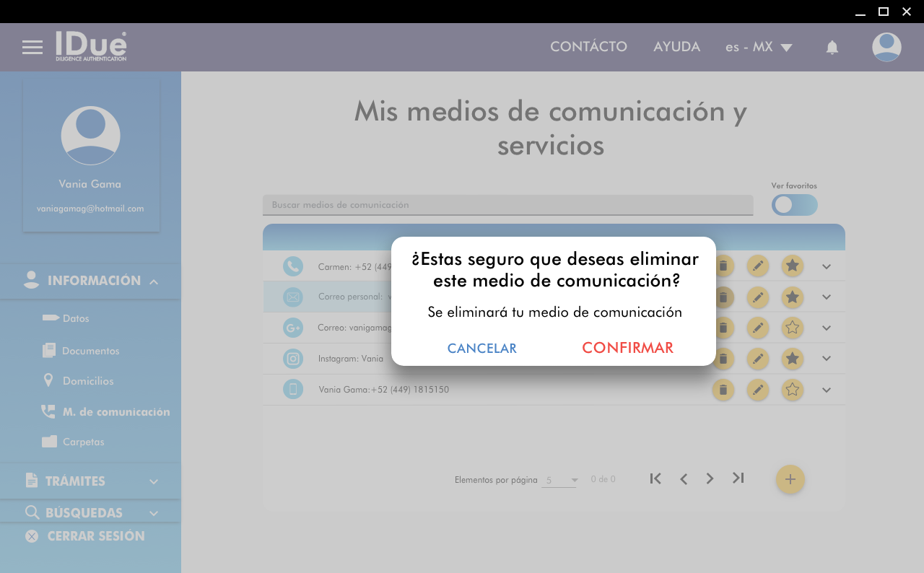
Task: Open the Documentos sidebar item
Action: click(x=90, y=351)
